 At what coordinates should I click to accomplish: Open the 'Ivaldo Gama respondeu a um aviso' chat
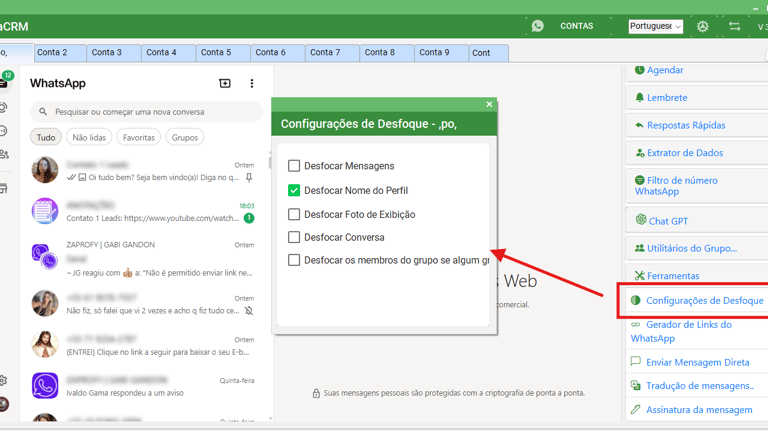click(144, 386)
